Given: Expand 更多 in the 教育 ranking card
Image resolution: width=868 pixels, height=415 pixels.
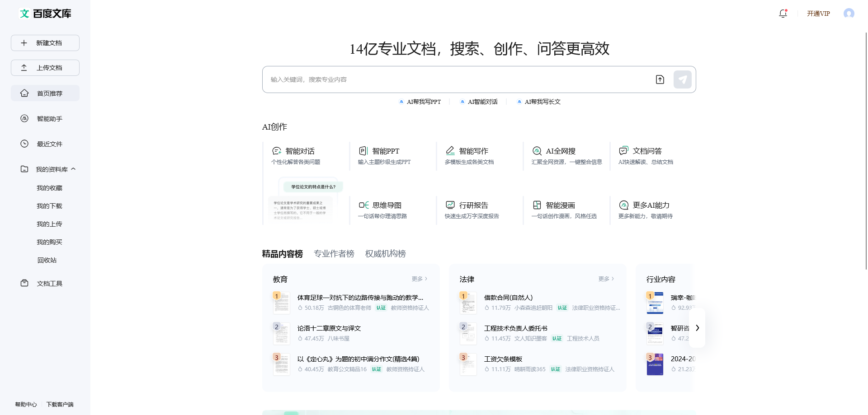Looking at the screenshot, I should 419,279.
